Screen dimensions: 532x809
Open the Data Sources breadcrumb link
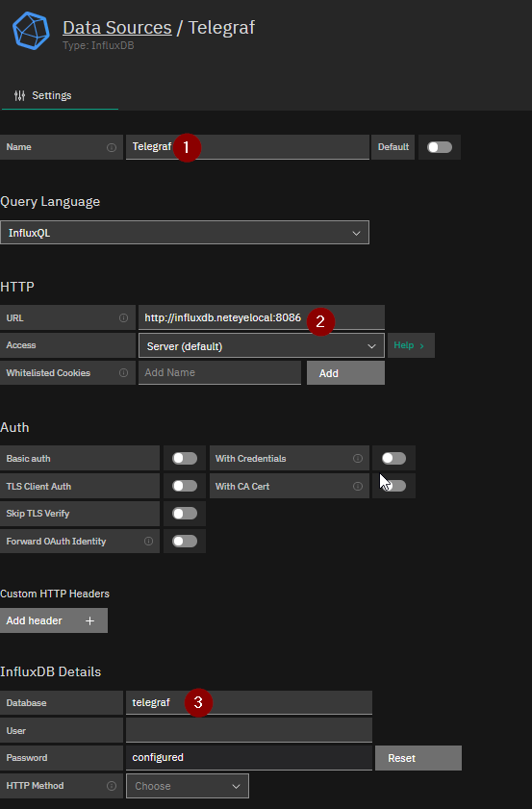click(x=117, y=27)
